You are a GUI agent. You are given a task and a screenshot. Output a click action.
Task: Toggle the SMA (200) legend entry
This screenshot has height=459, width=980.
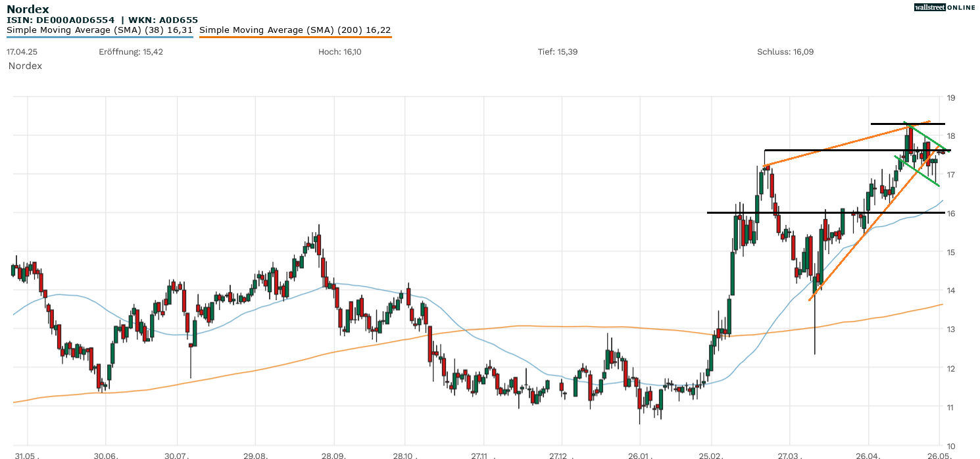pyautogui.click(x=295, y=30)
